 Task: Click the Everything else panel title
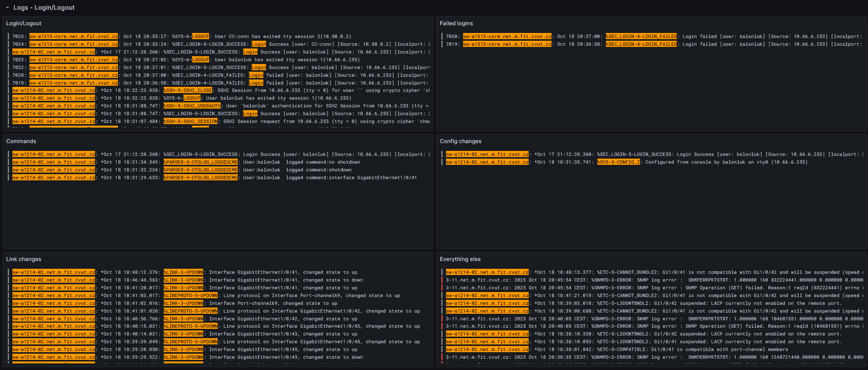[x=461, y=259]
